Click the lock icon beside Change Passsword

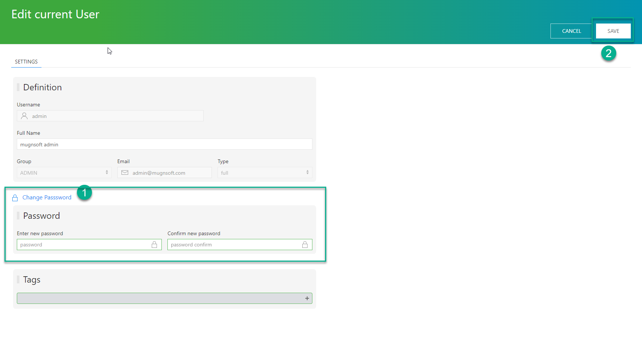coord(15,198)
